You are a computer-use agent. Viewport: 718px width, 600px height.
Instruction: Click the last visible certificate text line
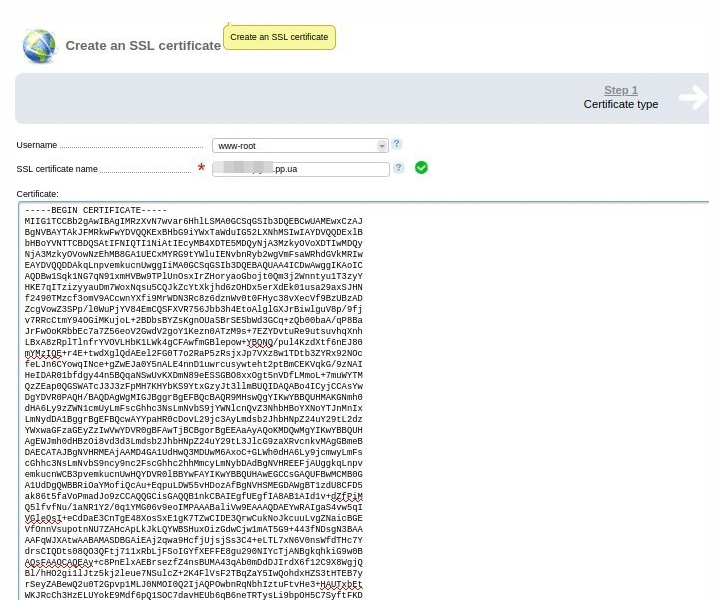(x=193, y=595)
